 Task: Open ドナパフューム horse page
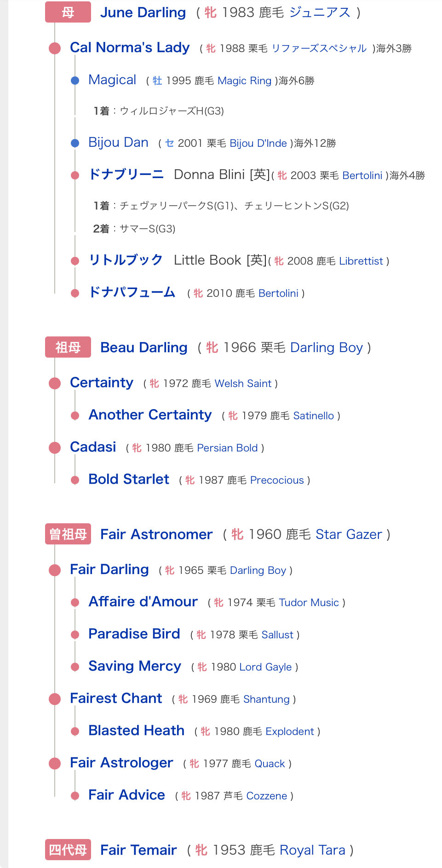(x=132, y=293)
